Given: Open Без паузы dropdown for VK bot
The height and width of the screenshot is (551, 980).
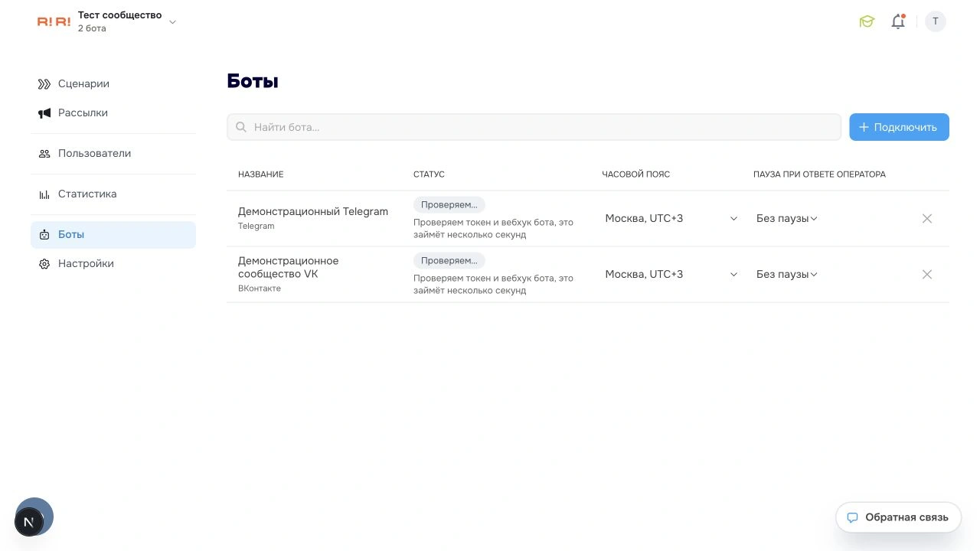Looking at the screenshot, I should [x=787, y=275].
